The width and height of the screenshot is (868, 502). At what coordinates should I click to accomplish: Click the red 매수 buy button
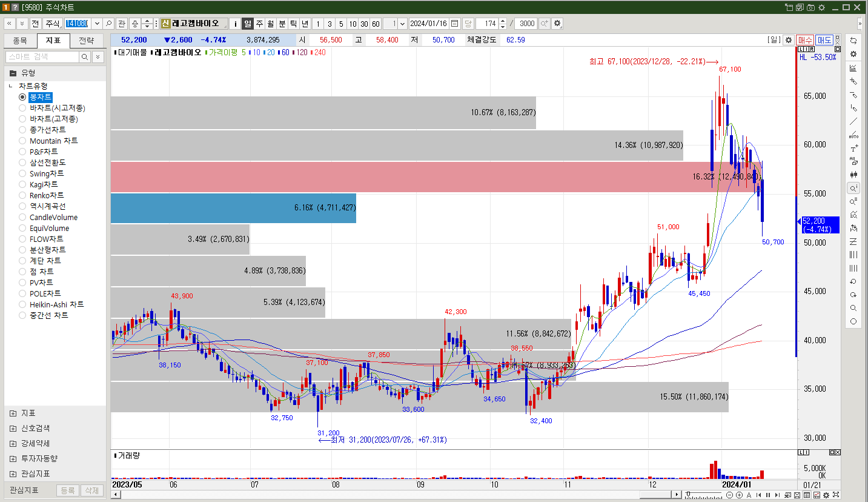pos(805,40)
